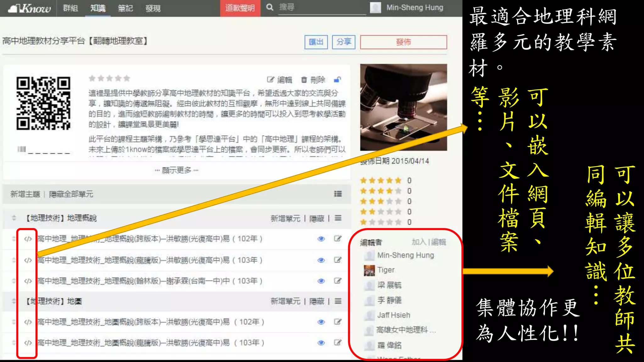Image resolution: width=644 pixels, height=362 pixels.
Task: Toggle eye visibility of 地圖概說(跨版本) unit
Action: 321,322
